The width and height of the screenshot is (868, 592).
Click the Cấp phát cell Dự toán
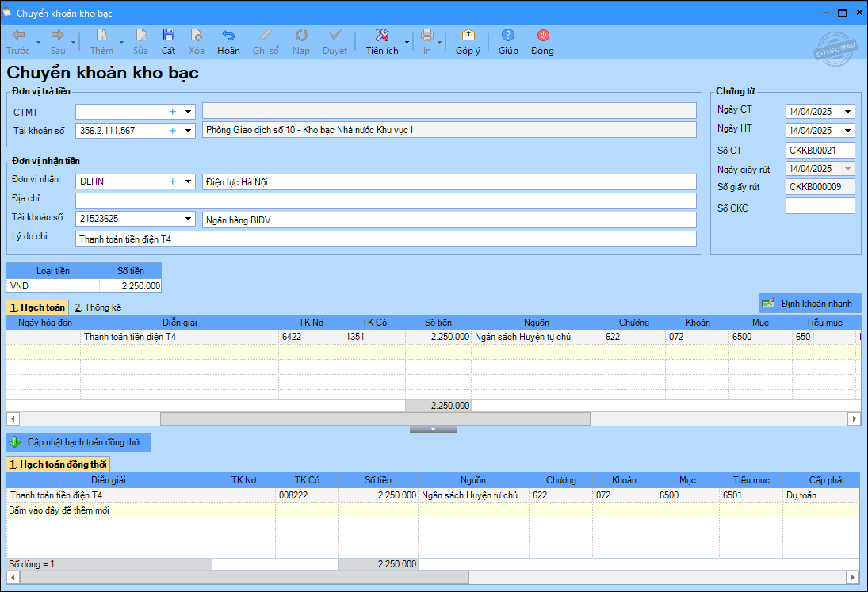821,495
